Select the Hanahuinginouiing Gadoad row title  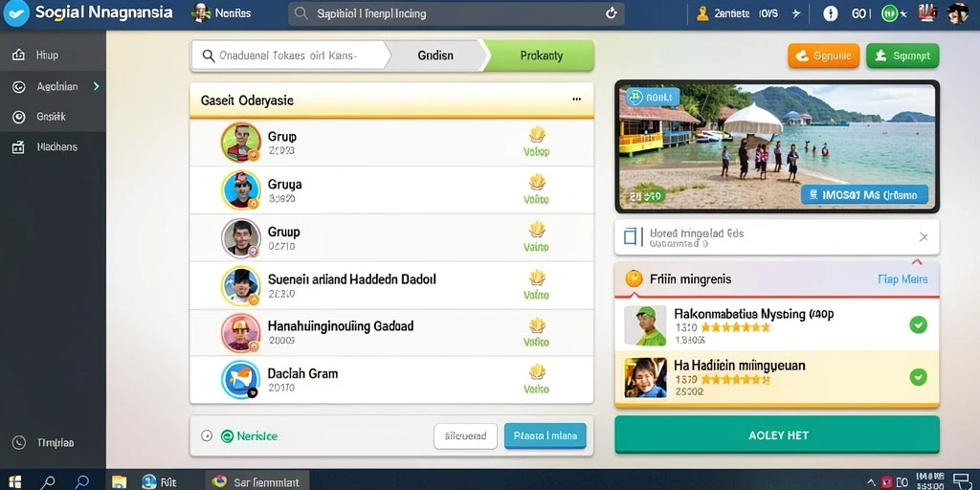[341, 325]
